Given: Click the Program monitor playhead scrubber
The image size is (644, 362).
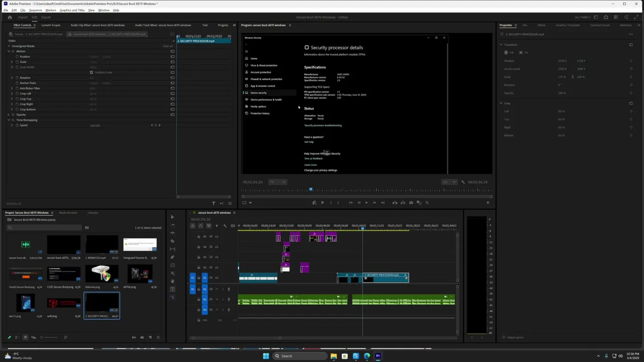Looking at the screenshot, I should pos(311,190).
